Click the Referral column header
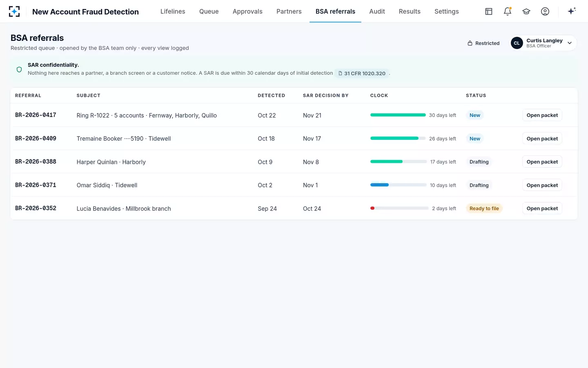Screen dimensions: 588x368 [28, 95]
